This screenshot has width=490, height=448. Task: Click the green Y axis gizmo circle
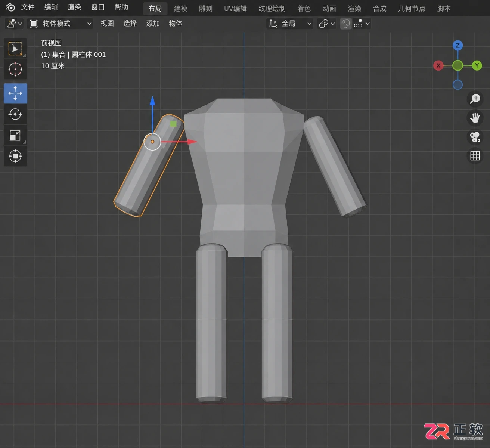[x=477, y=66]
